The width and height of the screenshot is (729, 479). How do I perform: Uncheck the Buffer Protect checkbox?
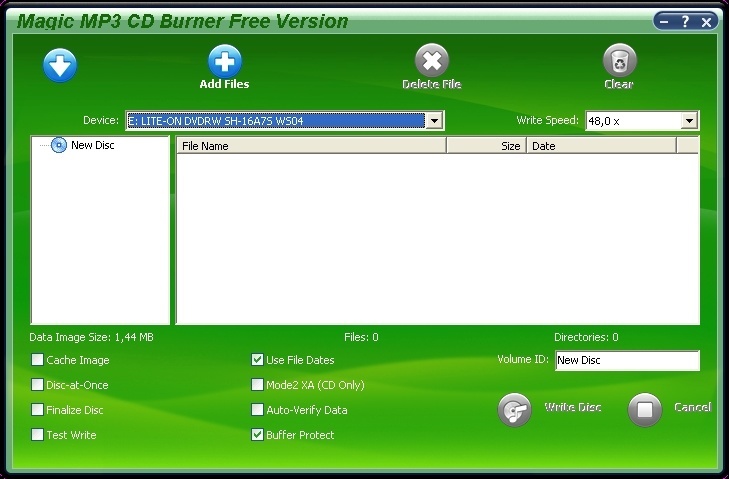pyautogui.click(x=257, y=435)
